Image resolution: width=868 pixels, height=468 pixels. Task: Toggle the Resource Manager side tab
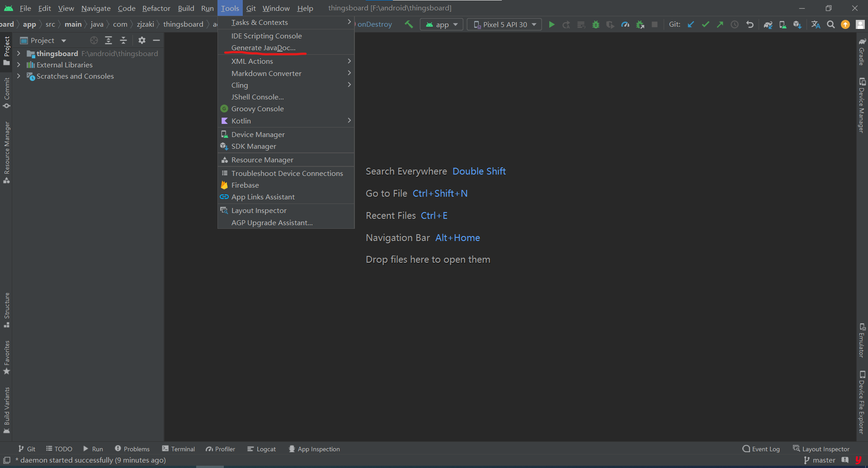point(7,152)
